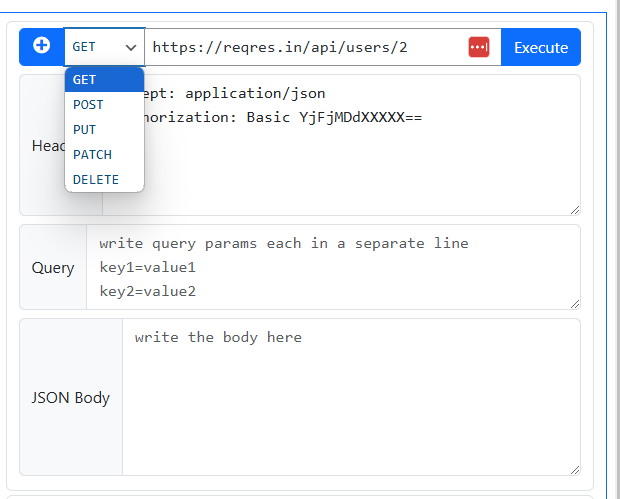Click the Query label
Viewport: 620px width, 499px height.
(x=53, y=268)
